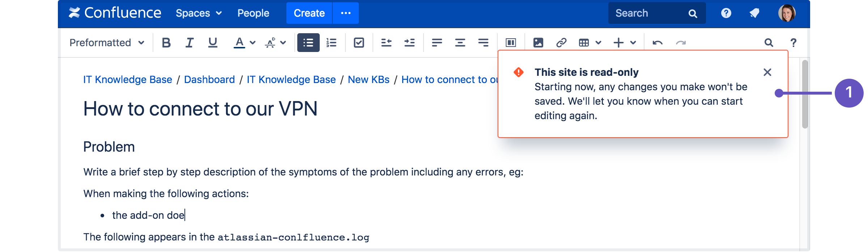Image resolution: width=868 pixels, height=252 pixels.
Task: Click the atlassian-conlfluence.log text
Action: click(x=293, y=237)
